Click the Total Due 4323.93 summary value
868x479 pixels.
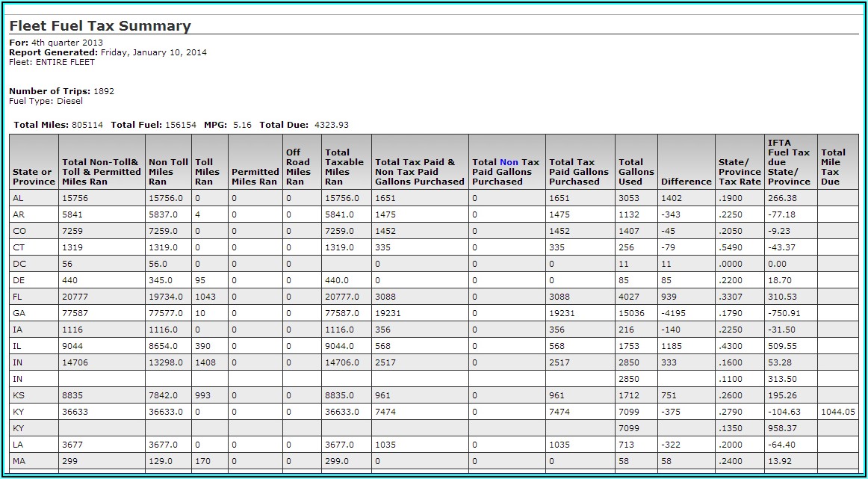(x=332, y=125)
